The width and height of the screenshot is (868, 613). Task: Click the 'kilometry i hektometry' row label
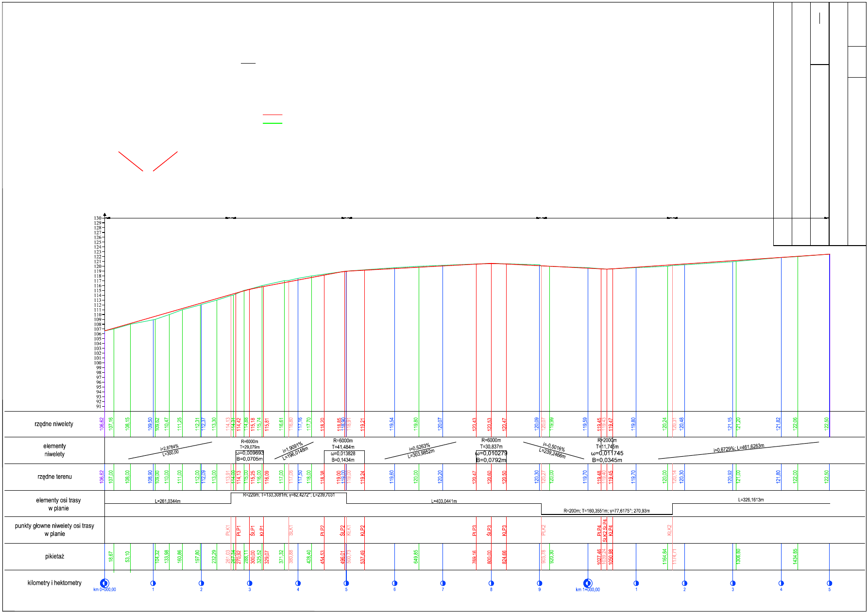click(x=54, y=583)
